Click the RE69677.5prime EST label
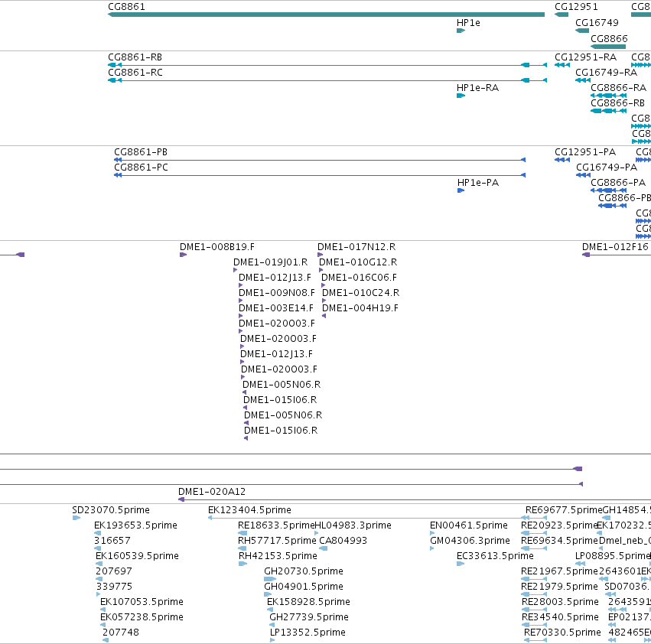This screenshot has height=644, width=651. click(563, 509)
